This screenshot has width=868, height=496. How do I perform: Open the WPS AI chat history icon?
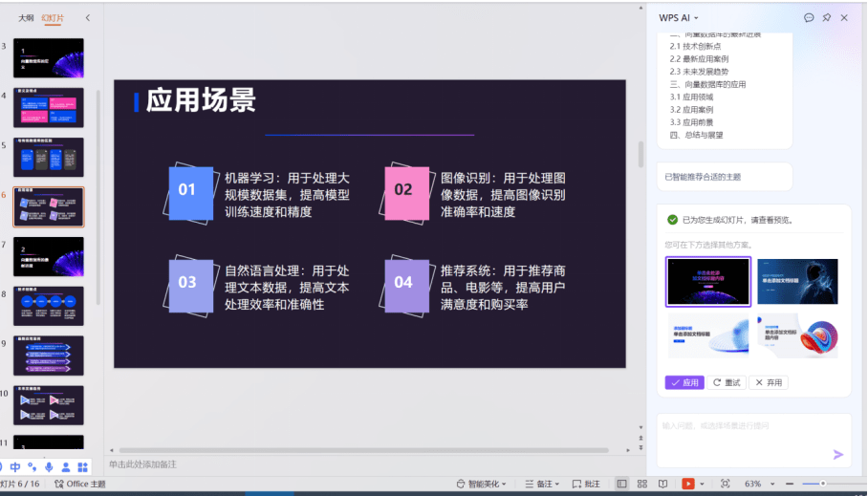[x=809, y=18]
